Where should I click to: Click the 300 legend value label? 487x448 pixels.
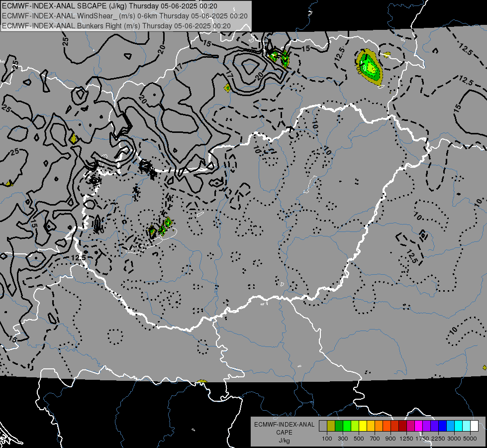pos(343,439)
